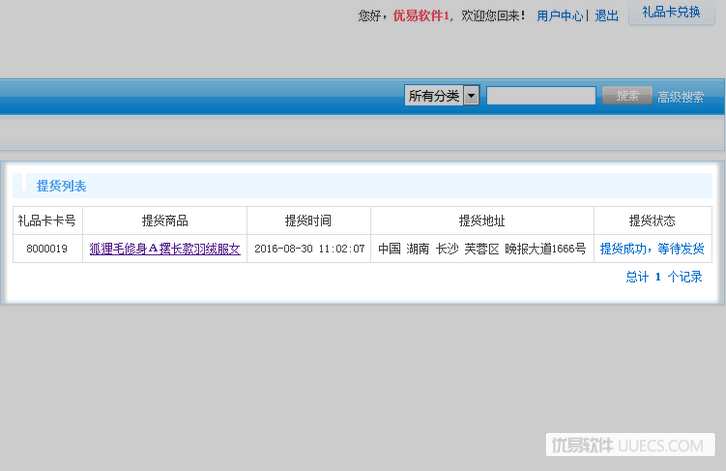Click the 礼品卡卡号 column header

[47, 221]
